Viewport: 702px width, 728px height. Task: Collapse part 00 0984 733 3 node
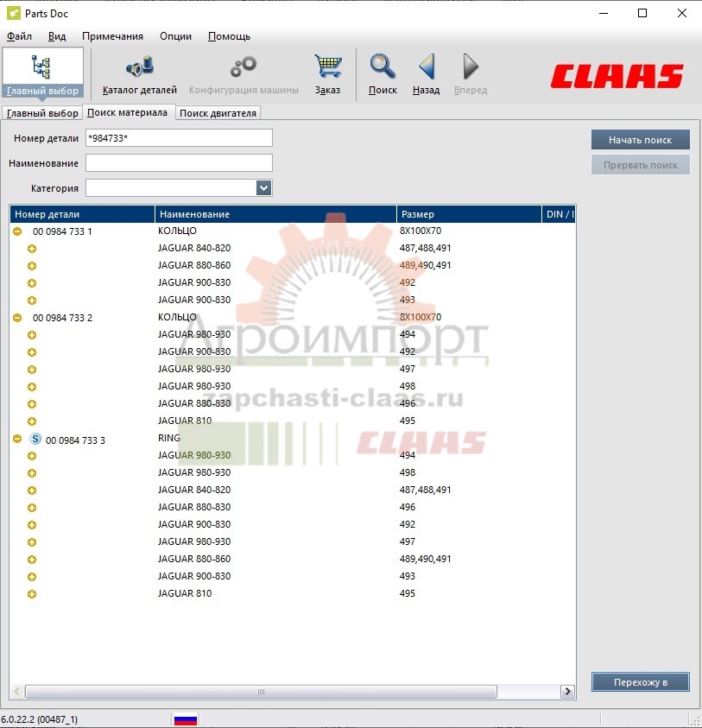click(x=17, y=439)
